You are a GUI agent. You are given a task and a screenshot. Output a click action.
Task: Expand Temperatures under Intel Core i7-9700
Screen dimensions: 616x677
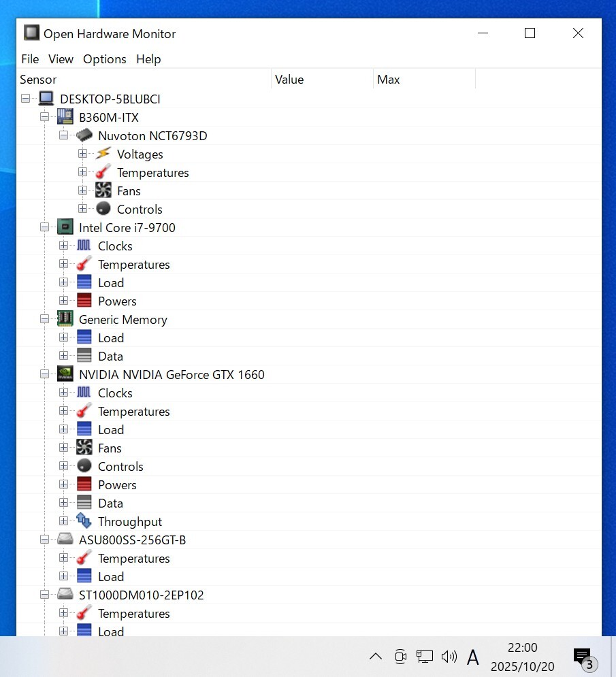coord(63,264)
